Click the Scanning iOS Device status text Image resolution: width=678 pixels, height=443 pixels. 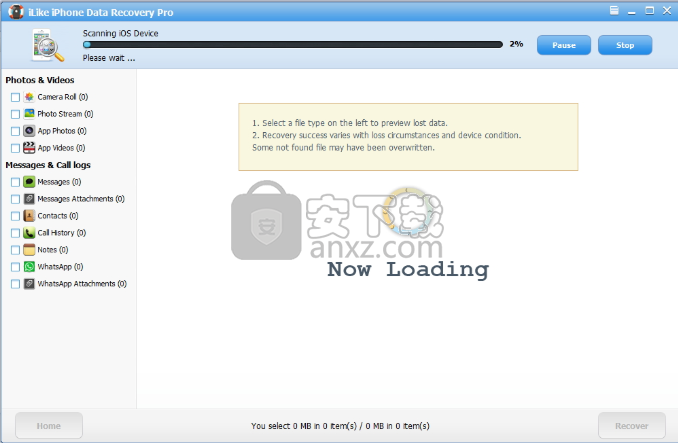coord(121,33)
